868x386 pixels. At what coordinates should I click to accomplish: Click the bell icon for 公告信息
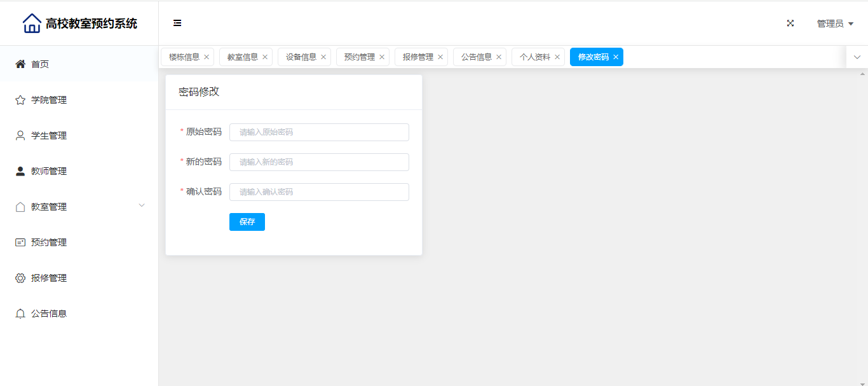(x=20, y=314)
